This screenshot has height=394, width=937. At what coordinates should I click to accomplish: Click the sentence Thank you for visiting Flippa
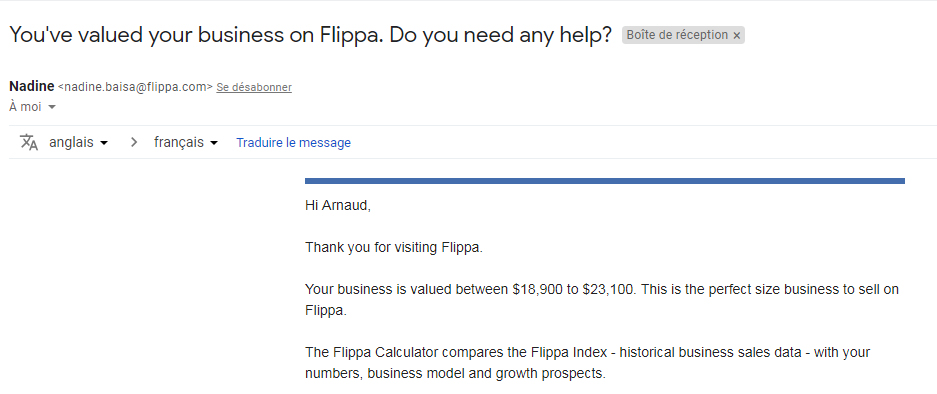(x=394, y=248)
